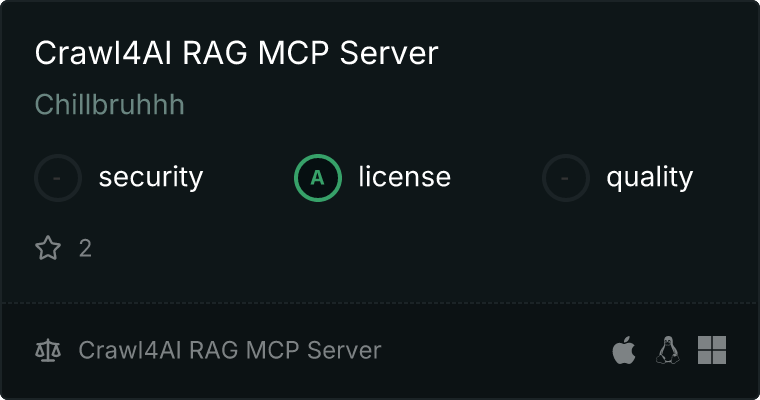The image size is (760, 400).
Task: Click the green A license grade badge
Action: pos(317,178)
